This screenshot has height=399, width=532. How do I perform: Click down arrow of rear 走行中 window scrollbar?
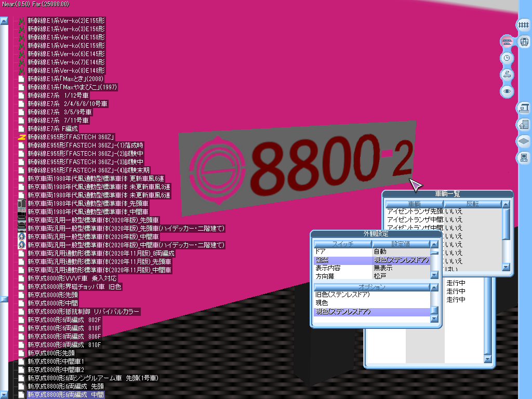[487, 359]
